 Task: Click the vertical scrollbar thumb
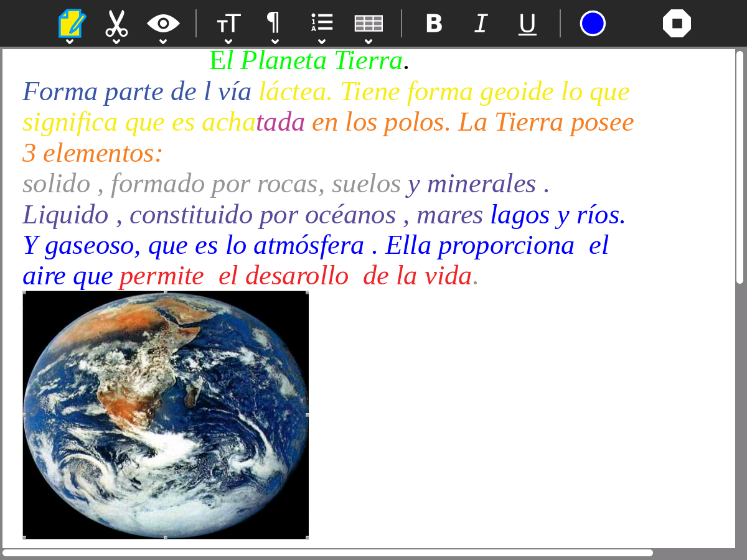740,167
